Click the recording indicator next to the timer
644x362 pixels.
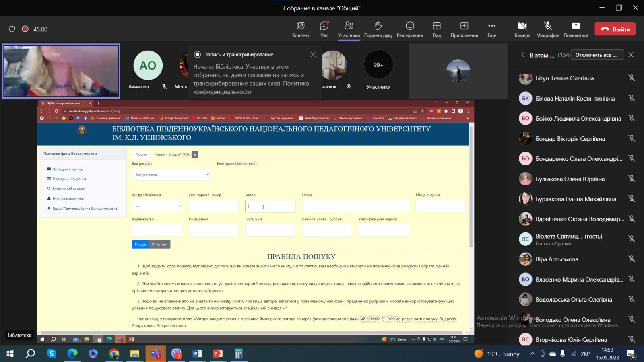point(25,29)
